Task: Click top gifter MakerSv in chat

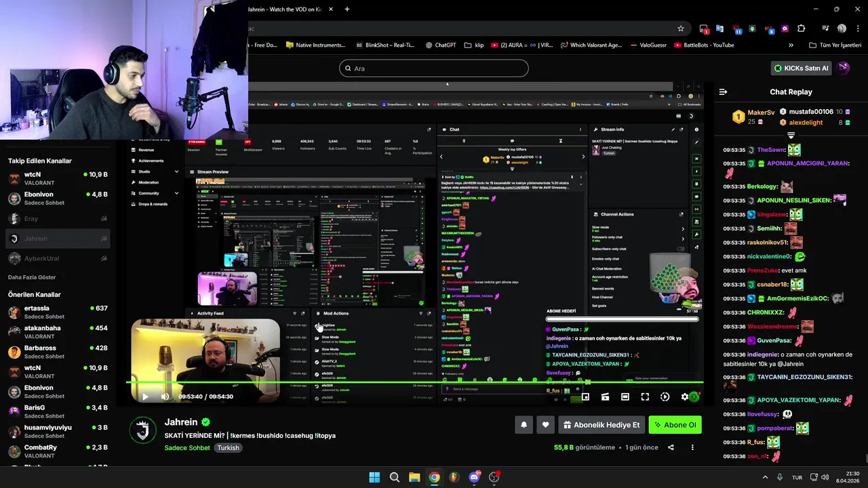Action: [x=761, y=113]
